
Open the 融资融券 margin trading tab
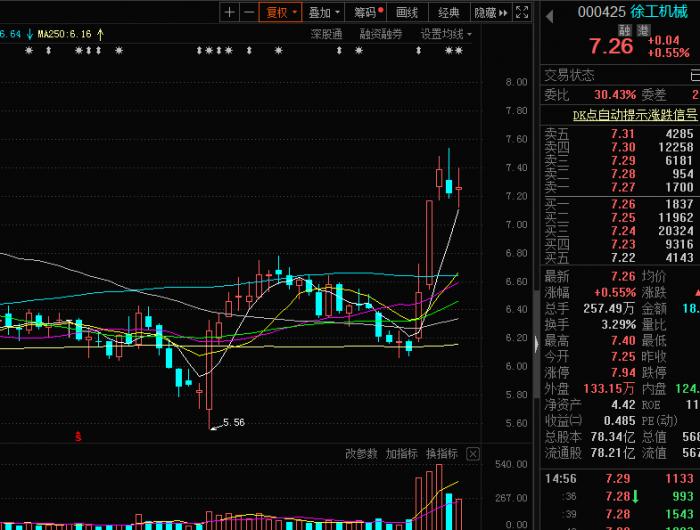381,34
